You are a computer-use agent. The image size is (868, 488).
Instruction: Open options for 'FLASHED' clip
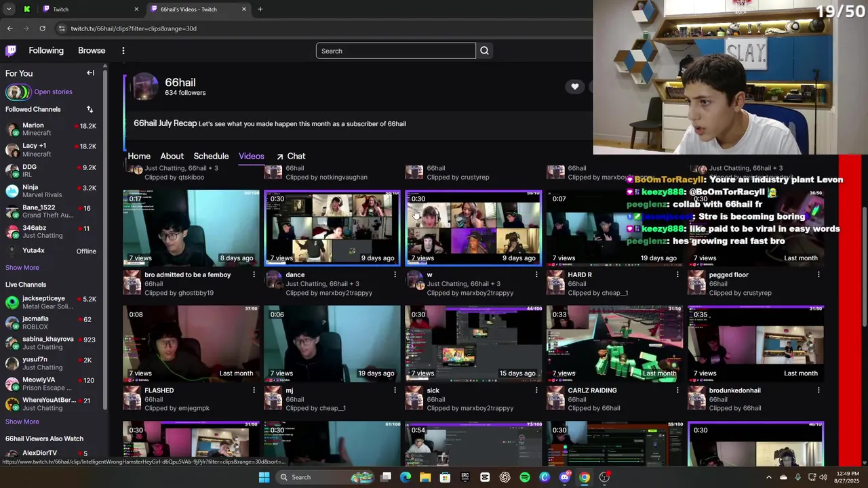(x=254, y=390)
